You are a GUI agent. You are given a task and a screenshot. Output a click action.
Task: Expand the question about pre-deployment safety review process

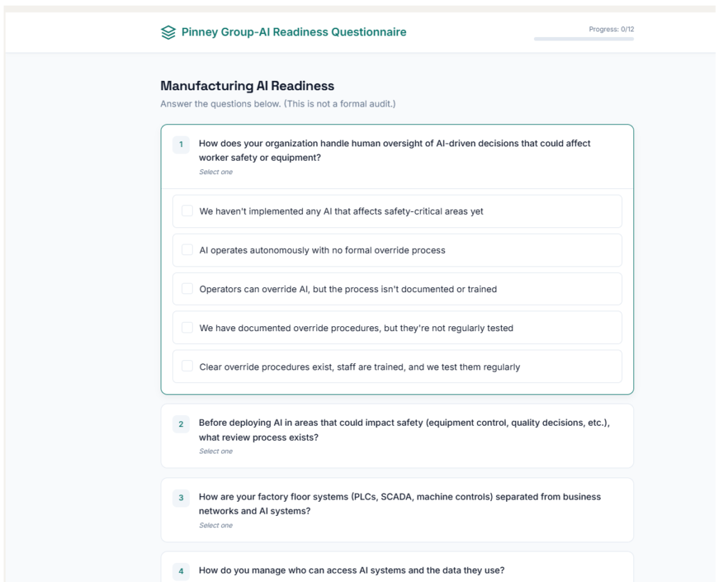point(404,430)
